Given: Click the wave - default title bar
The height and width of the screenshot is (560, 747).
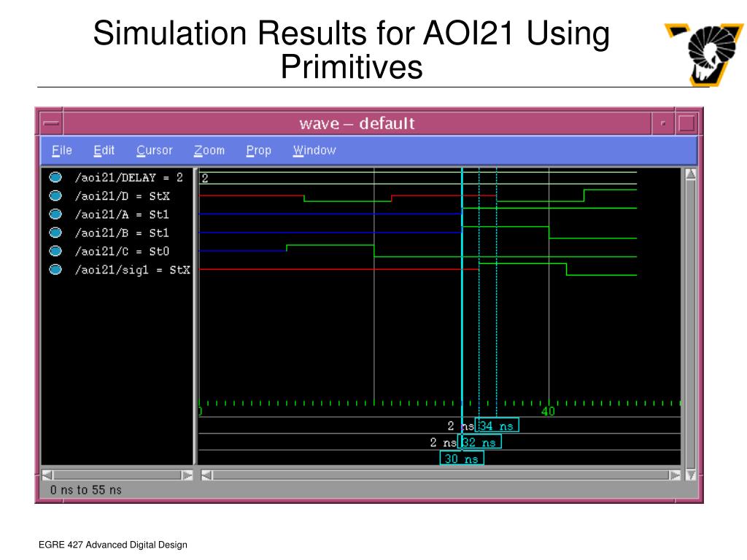Looking at the screenshot, I should pyautogui.click(x=357, y=124).
